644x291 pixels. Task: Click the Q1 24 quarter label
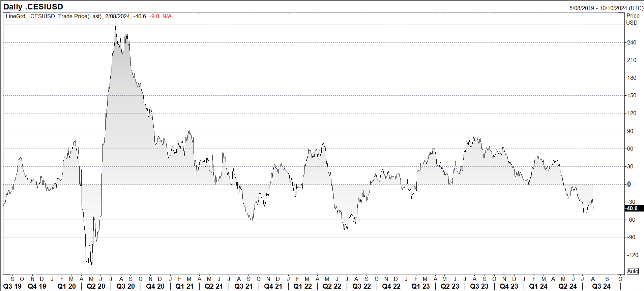pos(538,286)
